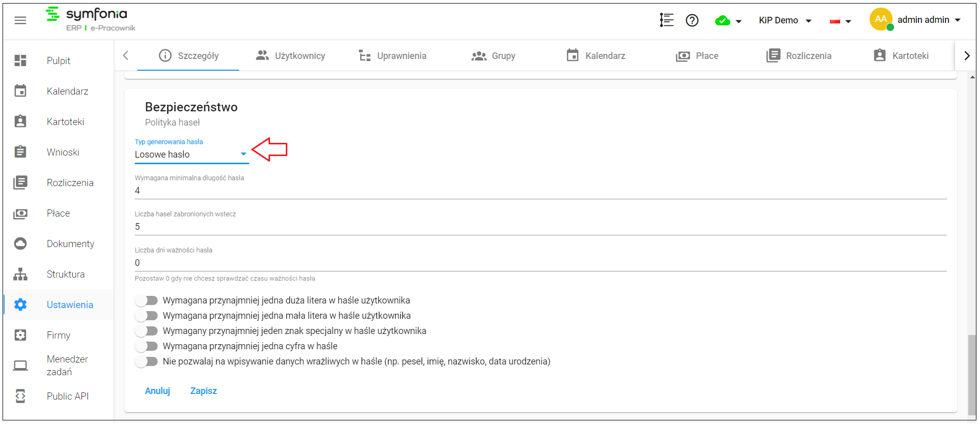Screen dimensions: 980x425
Task: Click the minimum password length field
Action: 541,191
